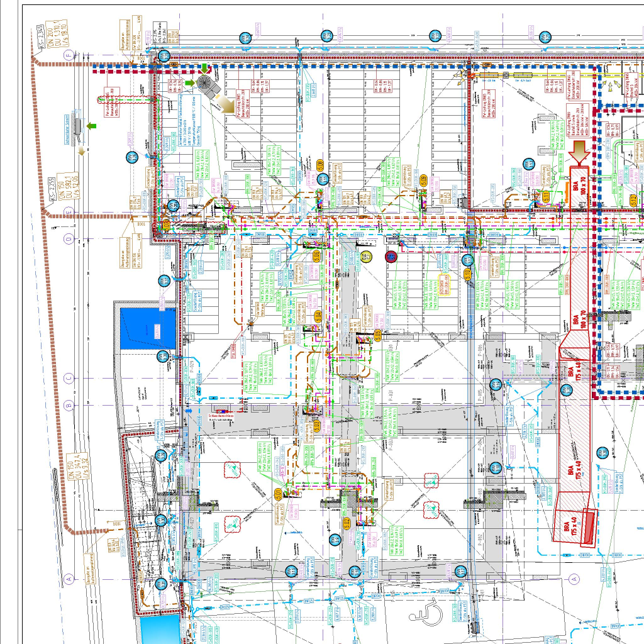Click the red and blue circular marker
The height and width of the screenshot is (644, 644).
(x=391, y=256)
